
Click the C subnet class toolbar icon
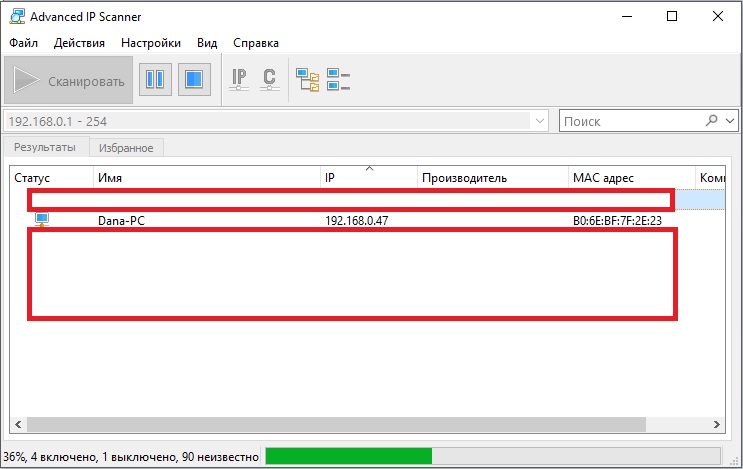tap(270, 80)
